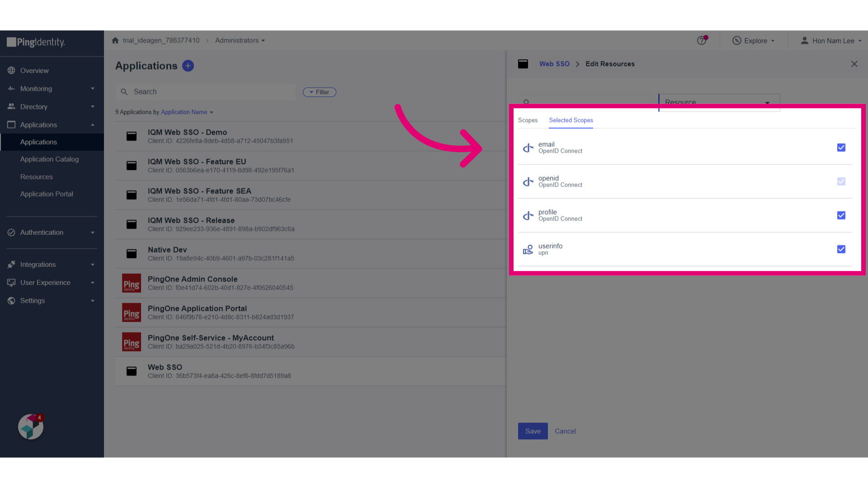The width and height of the screenshot is (868, 488).
Task: Open Resources in sidebar
Action: click(36, 177)
